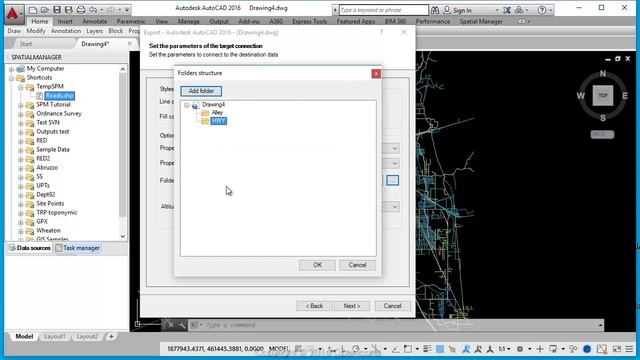Click the Save As icon in quick access toolbar

click(x=69, y=10)
